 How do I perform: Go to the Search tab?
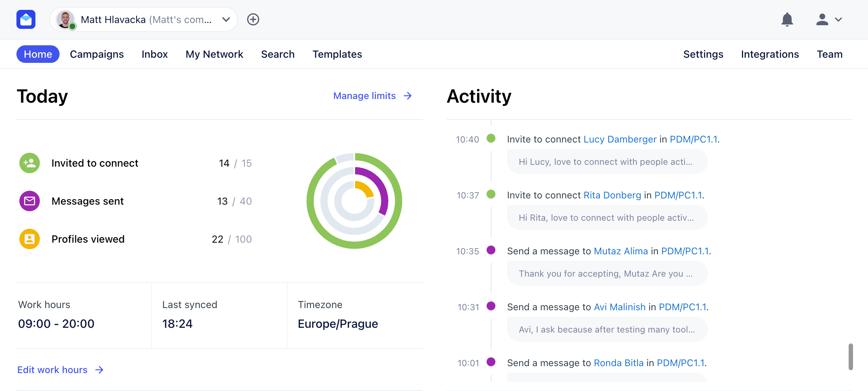click(x=278, y=54)
